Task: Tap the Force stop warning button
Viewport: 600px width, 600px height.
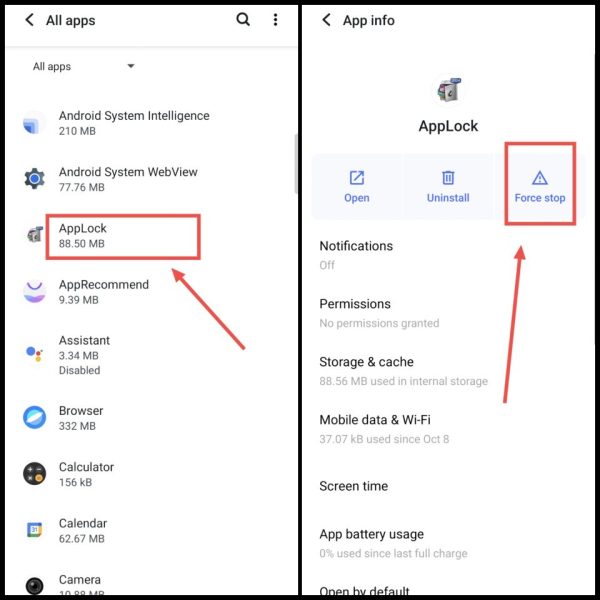Action: 540,187
